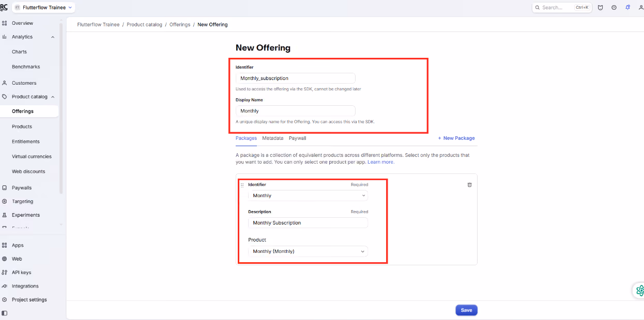
Task: Open the green chat assistant icon
Action: pos(640,290)
